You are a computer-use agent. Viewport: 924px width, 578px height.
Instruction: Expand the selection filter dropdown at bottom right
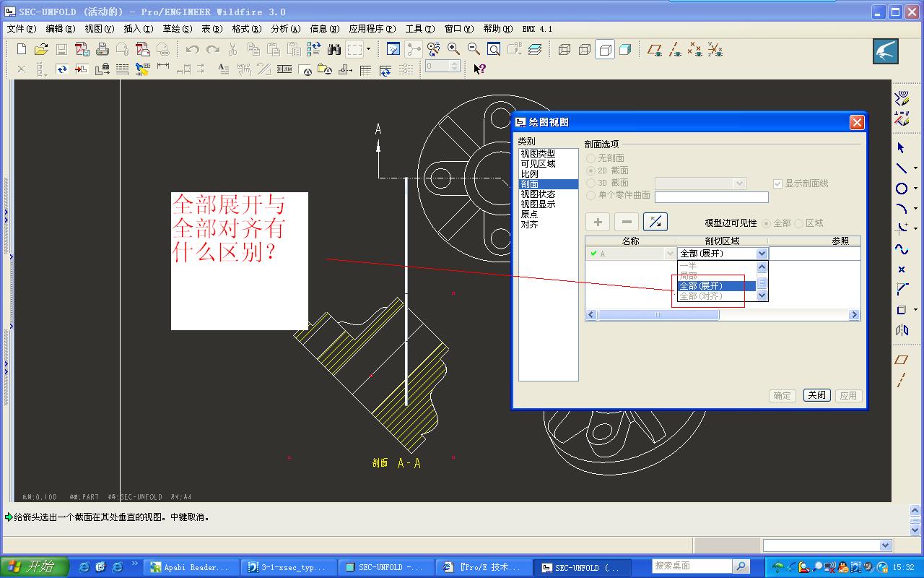click(886, 545)
